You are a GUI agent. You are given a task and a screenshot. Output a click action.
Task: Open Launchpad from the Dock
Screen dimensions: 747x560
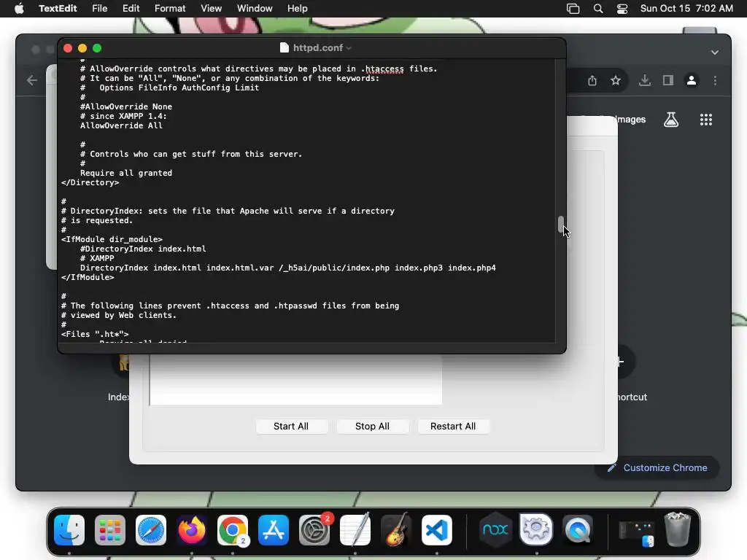pyautogui.click(x=110, y=530)
